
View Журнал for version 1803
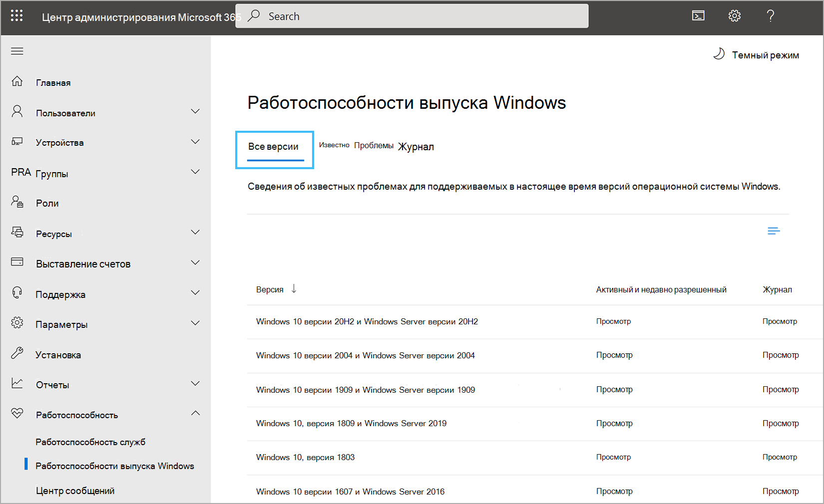click(780, 457)
